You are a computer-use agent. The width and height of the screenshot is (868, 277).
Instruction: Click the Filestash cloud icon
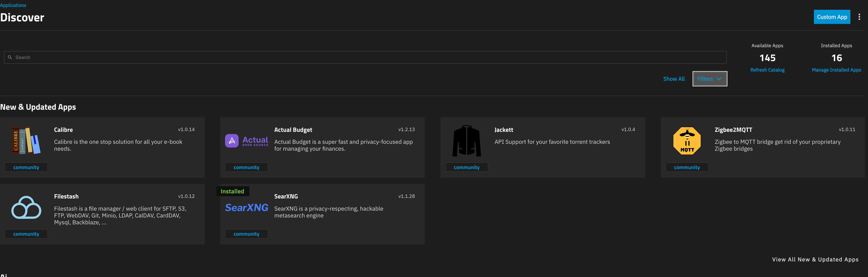tap(26, 207)
